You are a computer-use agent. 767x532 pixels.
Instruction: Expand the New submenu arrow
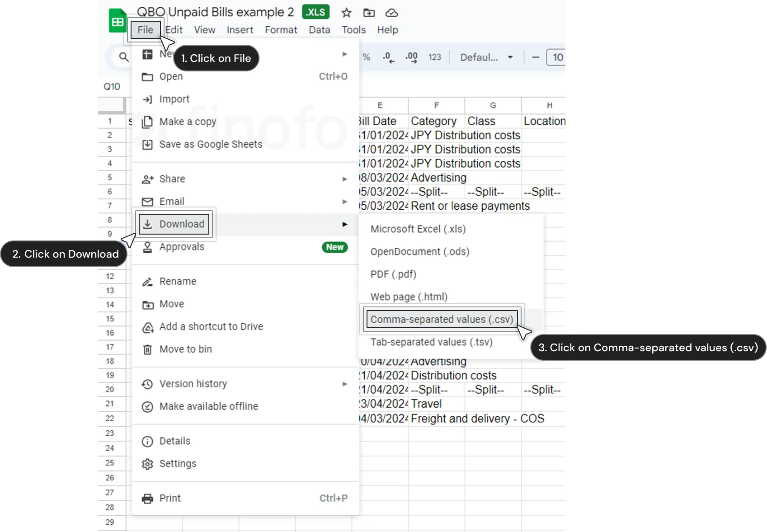[345, 54]
